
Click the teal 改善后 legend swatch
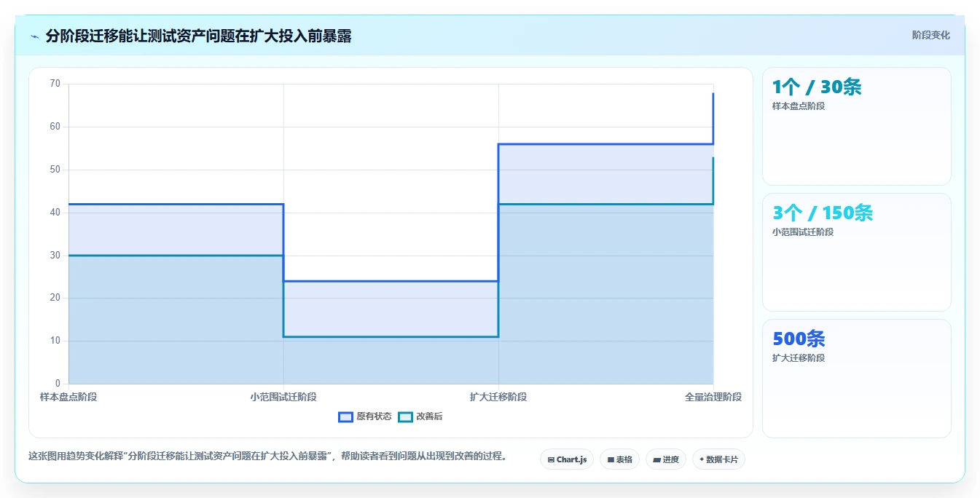[x=405, y=416]
